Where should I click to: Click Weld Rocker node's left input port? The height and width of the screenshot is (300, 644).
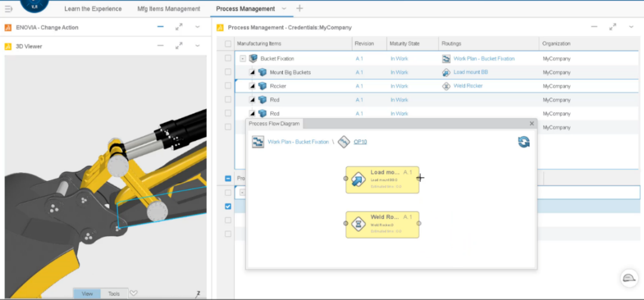(346, 223)
